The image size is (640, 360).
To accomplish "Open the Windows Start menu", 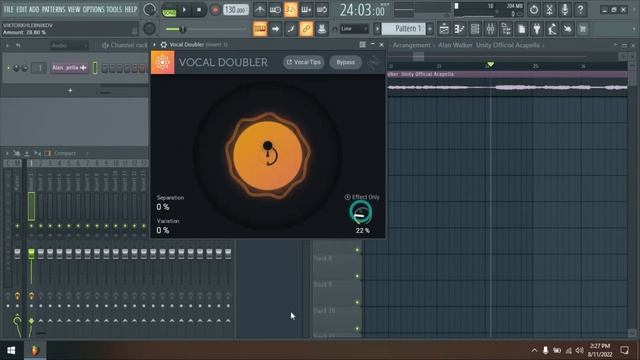I will (11, 350).
